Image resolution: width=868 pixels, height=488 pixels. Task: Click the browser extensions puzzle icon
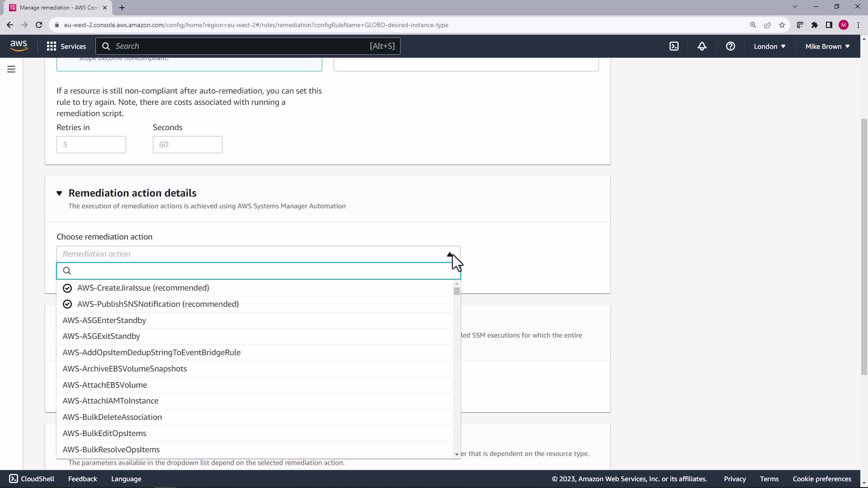pyautogui.click(x=814, y=25)
